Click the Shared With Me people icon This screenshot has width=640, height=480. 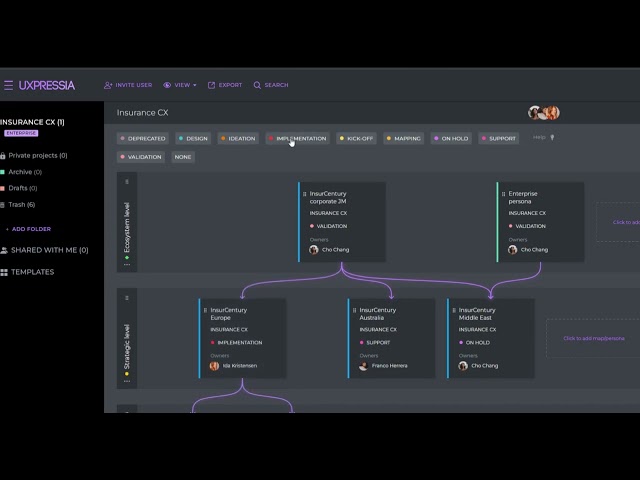4,250
